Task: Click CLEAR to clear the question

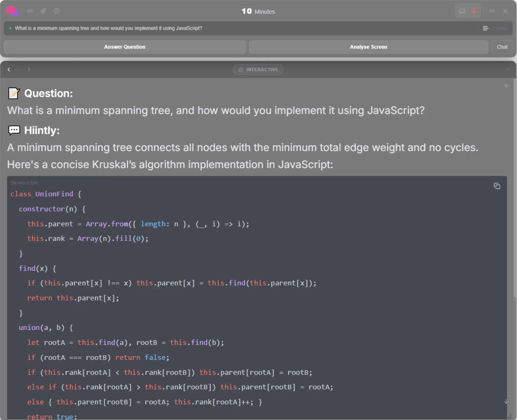Action: click(x=500, y=28)
